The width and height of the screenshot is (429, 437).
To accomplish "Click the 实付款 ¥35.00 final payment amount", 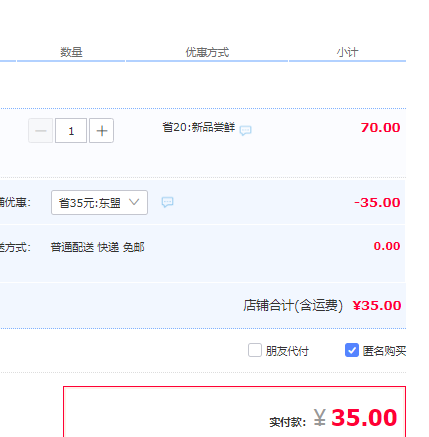I will click(333, 418).
